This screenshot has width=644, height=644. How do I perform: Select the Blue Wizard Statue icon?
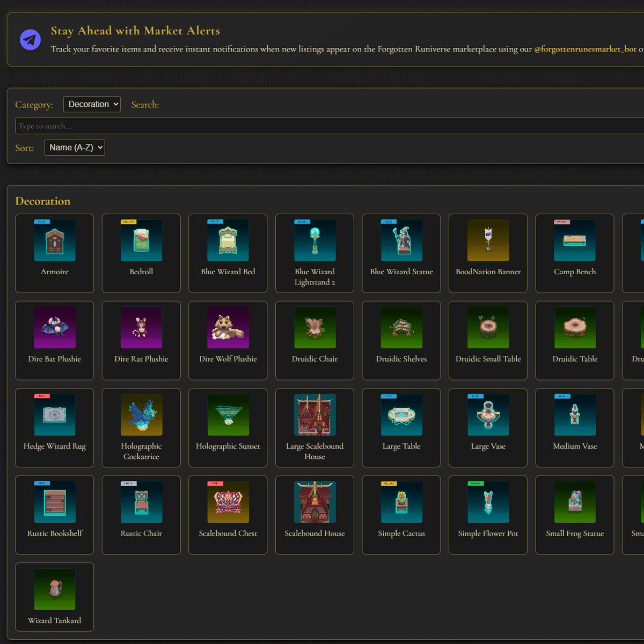(401, 240)
